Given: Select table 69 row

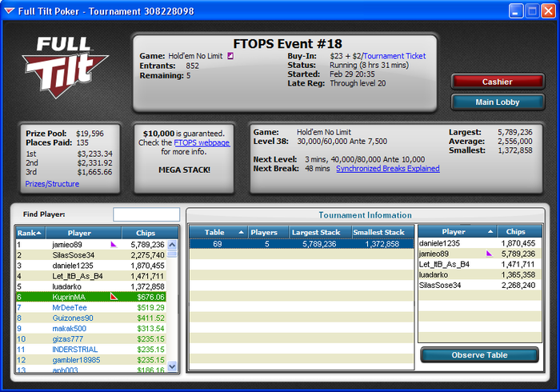Looking at the screenshot, I should point(302,244).
